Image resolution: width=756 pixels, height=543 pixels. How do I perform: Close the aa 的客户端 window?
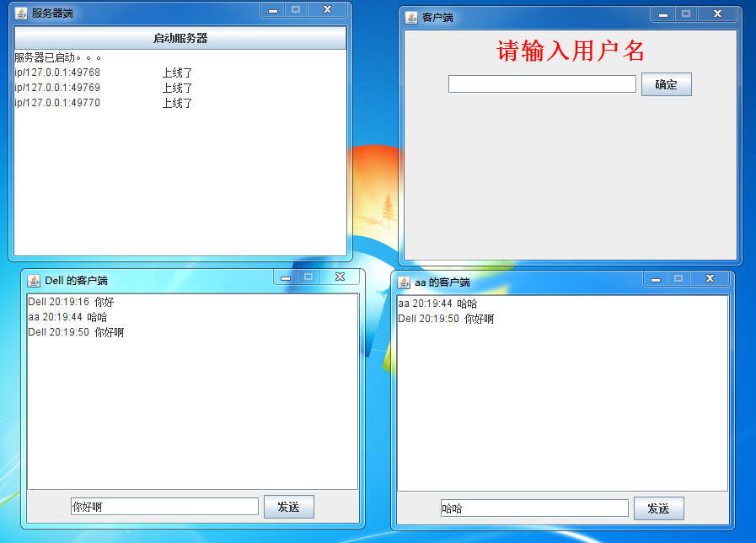(x=710, y=279)
